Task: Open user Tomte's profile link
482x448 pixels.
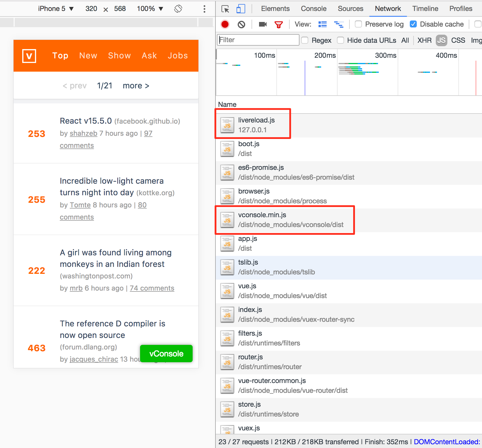Action: click(x=80, y=205)
